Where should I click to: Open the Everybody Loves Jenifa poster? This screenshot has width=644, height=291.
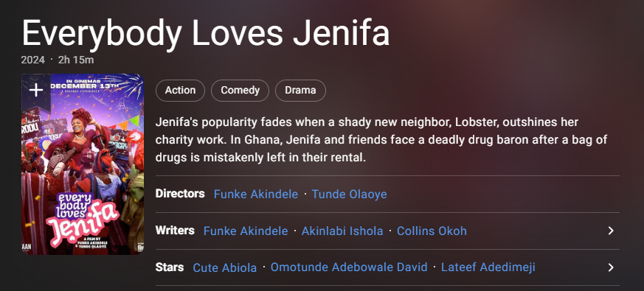click(x=83, y=164)
